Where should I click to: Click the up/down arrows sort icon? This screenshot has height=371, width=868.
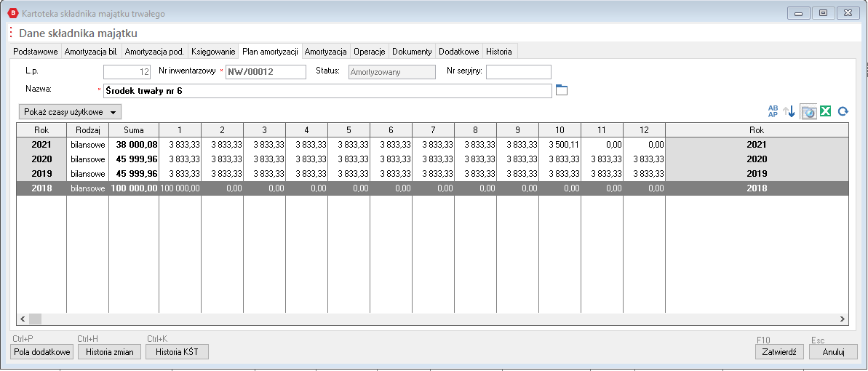[x=789, y=111]
